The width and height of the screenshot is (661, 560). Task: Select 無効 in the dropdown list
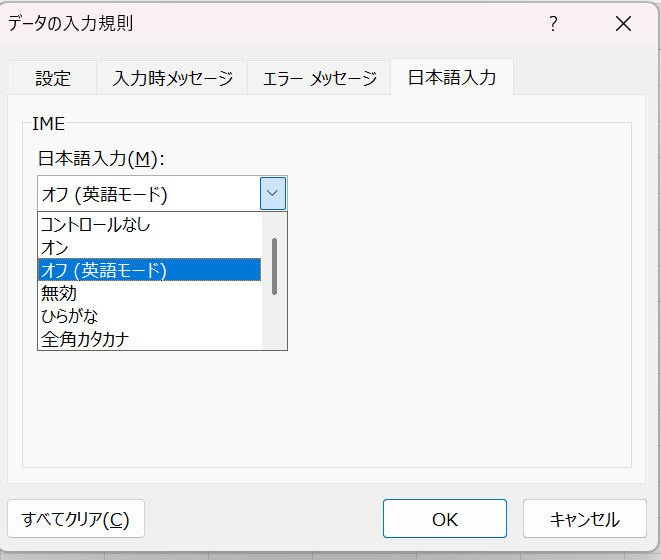[150, 293]
